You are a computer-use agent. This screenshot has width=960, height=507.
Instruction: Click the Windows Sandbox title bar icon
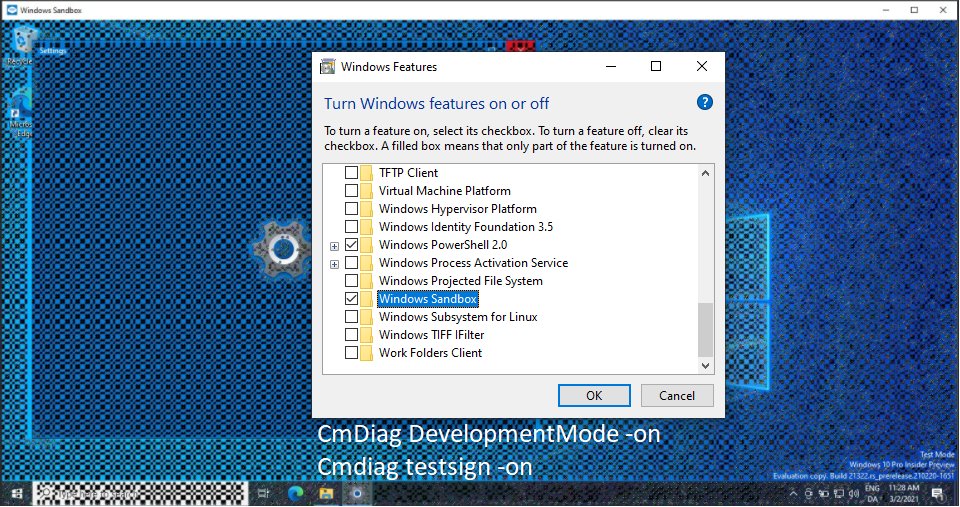click(x=12, y=10)
